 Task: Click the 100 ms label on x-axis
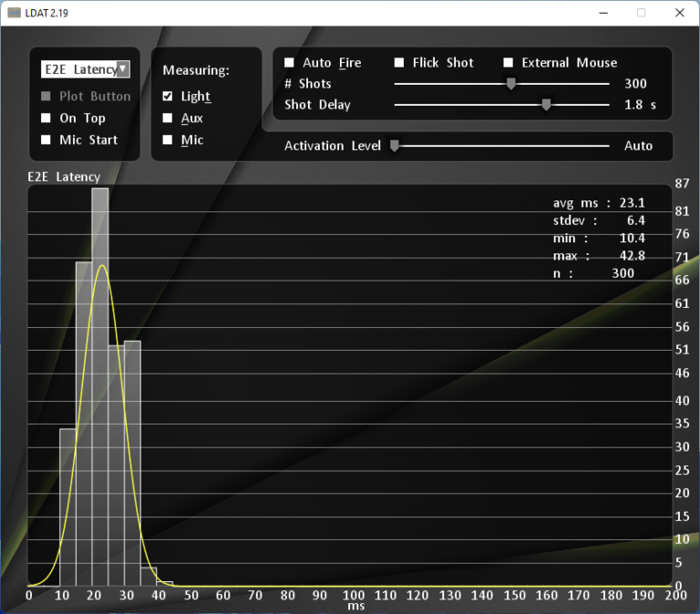coord(353,595)
